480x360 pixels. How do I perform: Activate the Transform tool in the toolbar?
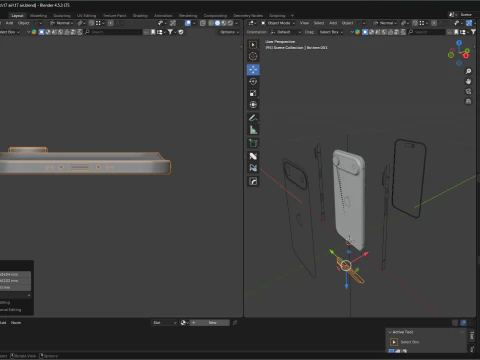[253, 105]
